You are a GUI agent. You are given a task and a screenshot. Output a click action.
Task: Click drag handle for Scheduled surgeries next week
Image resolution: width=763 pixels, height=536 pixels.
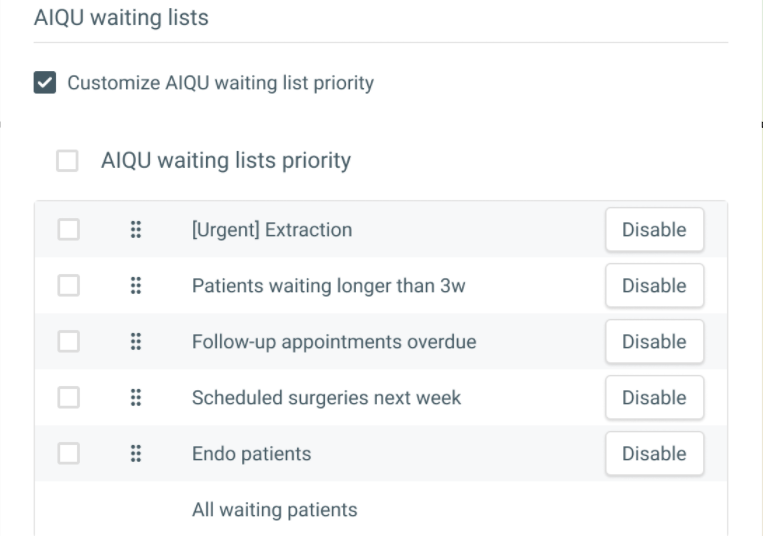click(136, 398)
